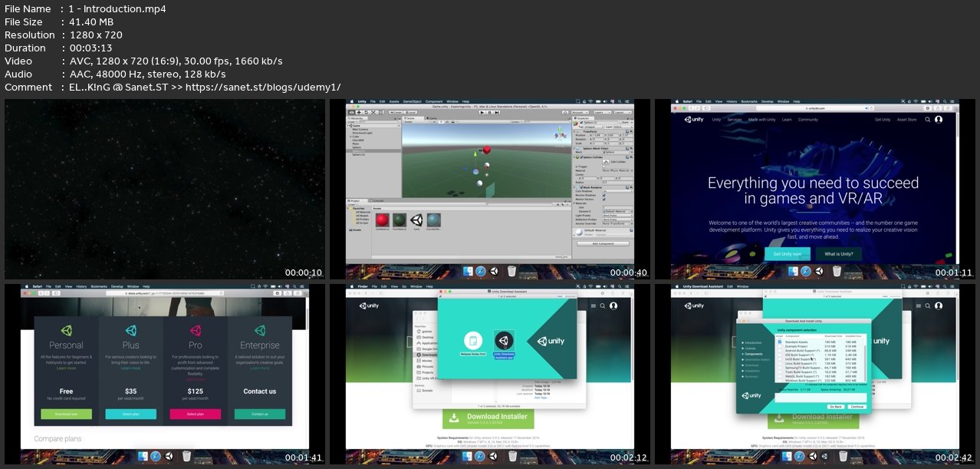Collapse Transform component in Unity Inspector
This screenshot has height=469, width=980.
click(574, 131)
